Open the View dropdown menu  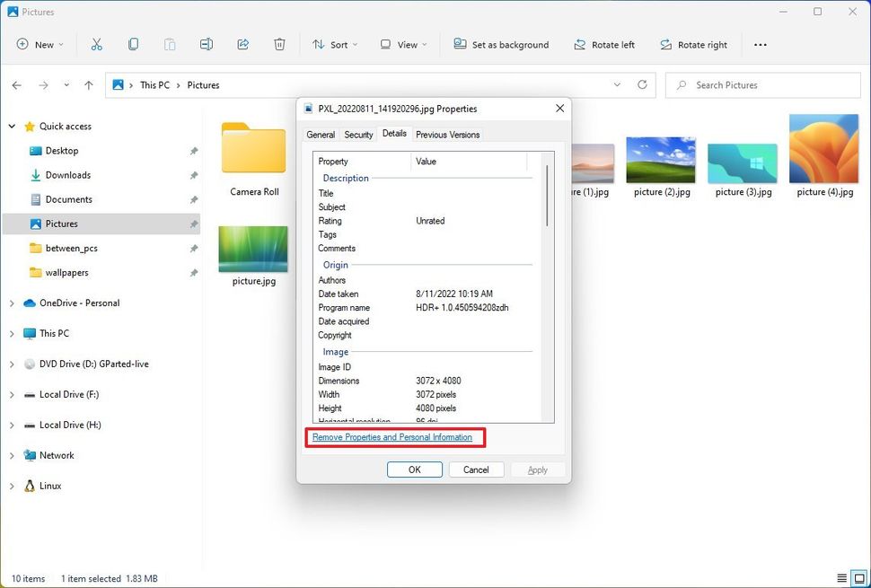(x=403, y=44)
